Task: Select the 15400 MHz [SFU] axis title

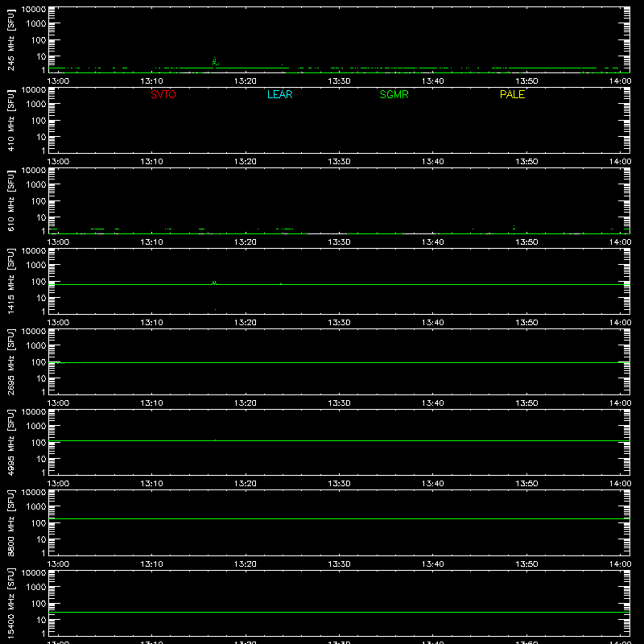Action: (10, 603)
